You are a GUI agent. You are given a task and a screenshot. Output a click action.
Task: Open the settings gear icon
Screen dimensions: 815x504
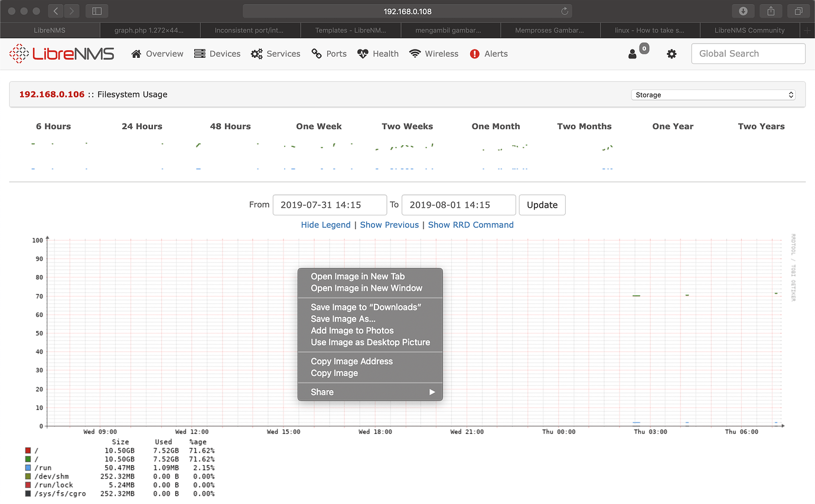pyautogui.click(x=671, y=54)
